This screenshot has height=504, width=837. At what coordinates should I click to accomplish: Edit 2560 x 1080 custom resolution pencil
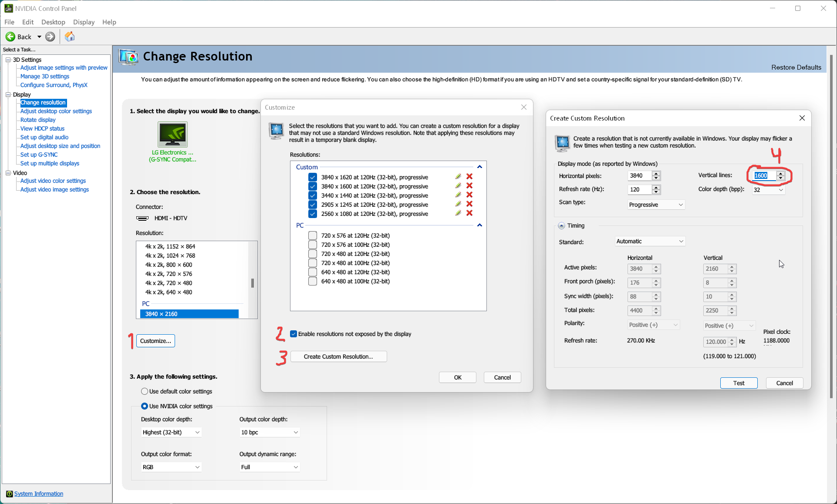[x=458, y=213]
